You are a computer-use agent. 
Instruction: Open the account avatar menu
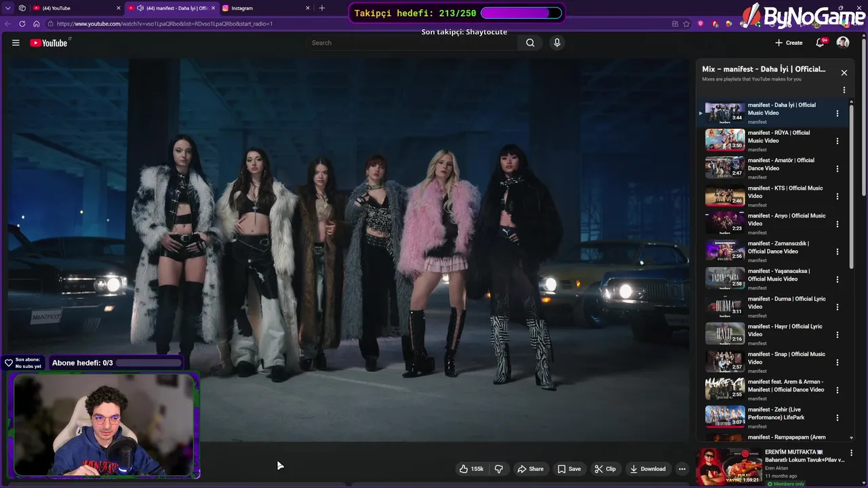[843, 43]
